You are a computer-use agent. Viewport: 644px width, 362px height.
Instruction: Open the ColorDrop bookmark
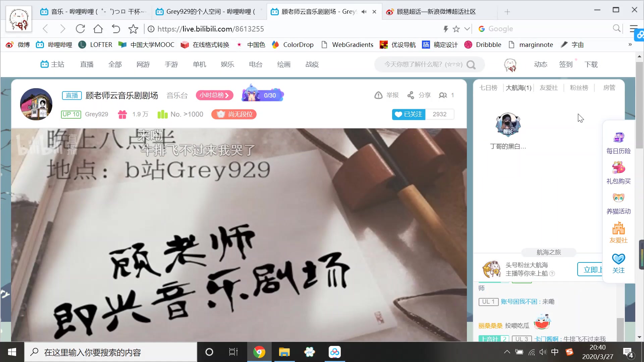(x=292, y=45)
